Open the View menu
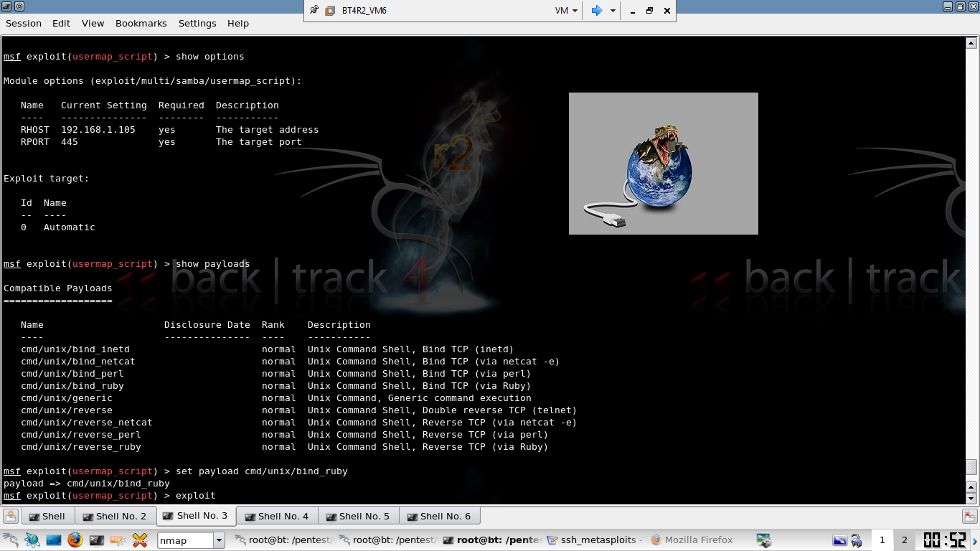The image size is (980, 551). (93, 23)
